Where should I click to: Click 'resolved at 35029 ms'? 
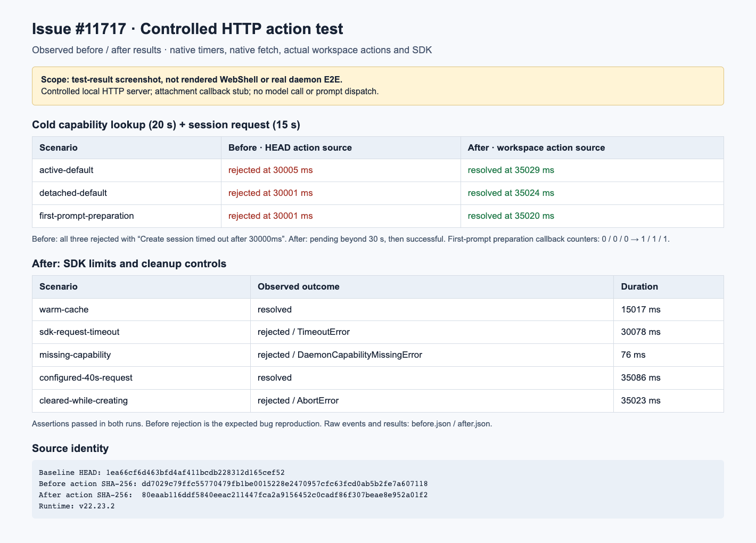(x=511, y=170)
